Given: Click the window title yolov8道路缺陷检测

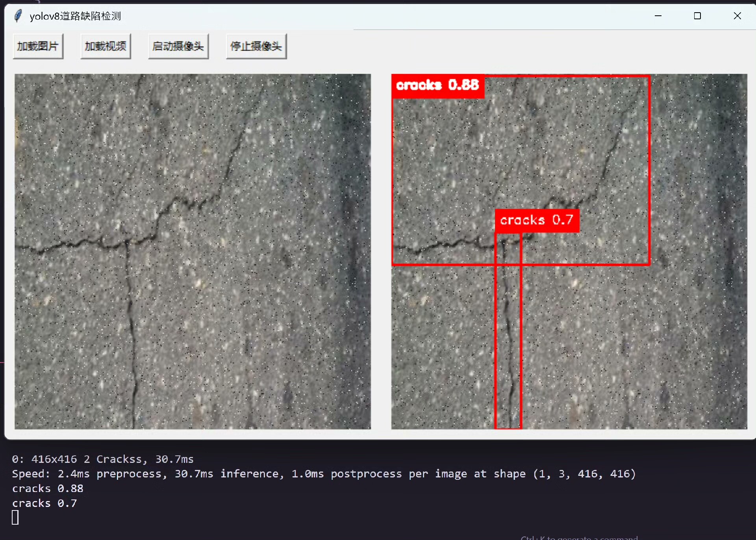Looking at the screenshot, I should tap(75, 16).
